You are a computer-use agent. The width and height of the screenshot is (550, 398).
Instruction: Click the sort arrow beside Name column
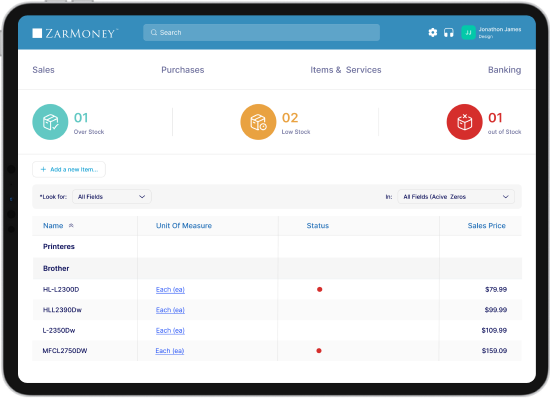click(71, 225)
